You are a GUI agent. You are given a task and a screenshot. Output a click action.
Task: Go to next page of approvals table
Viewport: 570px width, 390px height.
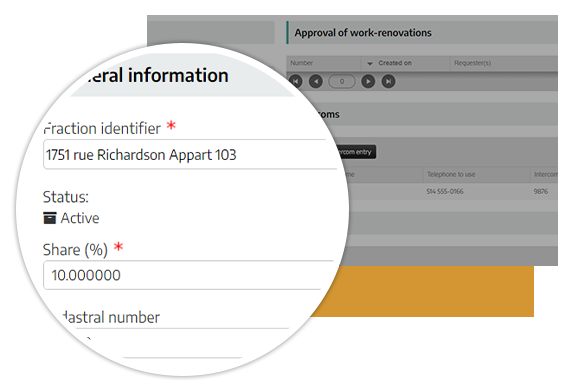[368, 81]
